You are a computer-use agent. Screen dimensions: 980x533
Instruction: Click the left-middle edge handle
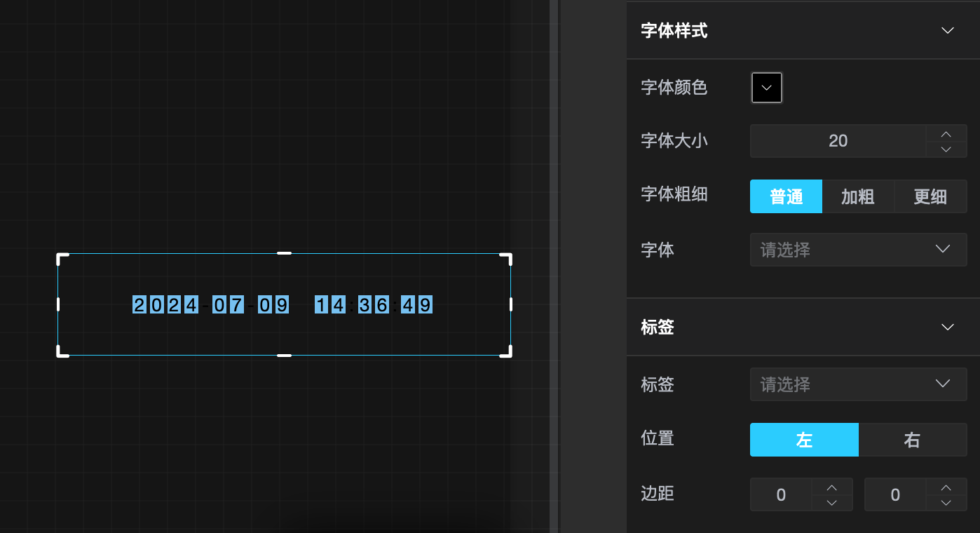(57, 304)
